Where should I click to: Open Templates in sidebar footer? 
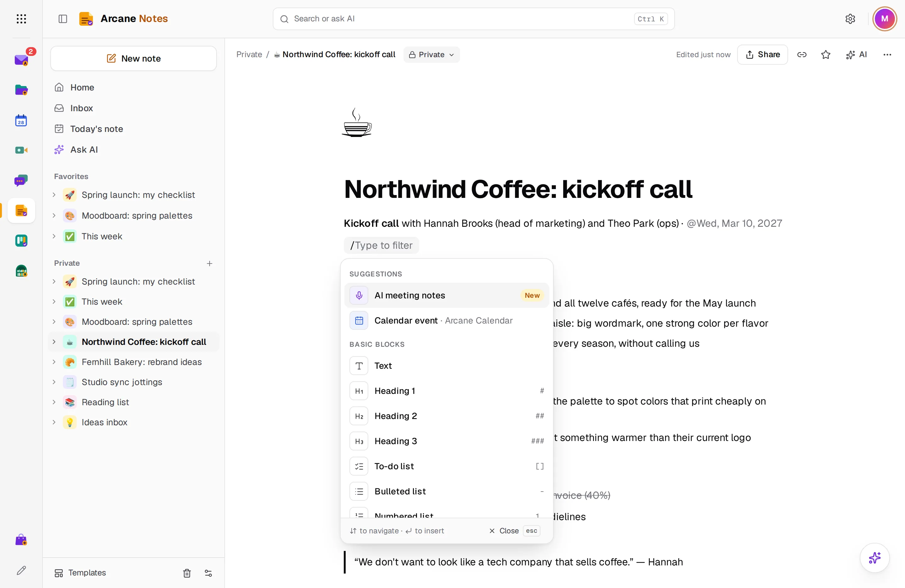coord(80,573)
